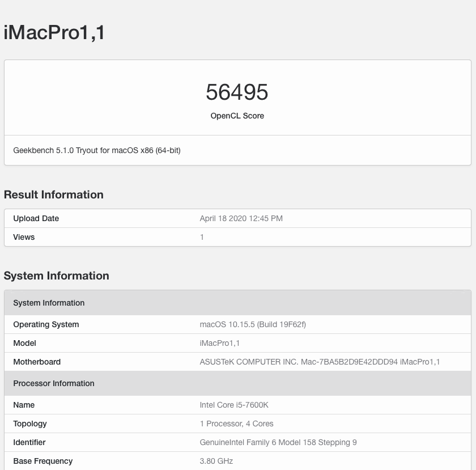This screenshot has height=470, width=476.
Task: Click Geekbench 5.1.0 Tryout version text
Action: [x=97, y=150]
